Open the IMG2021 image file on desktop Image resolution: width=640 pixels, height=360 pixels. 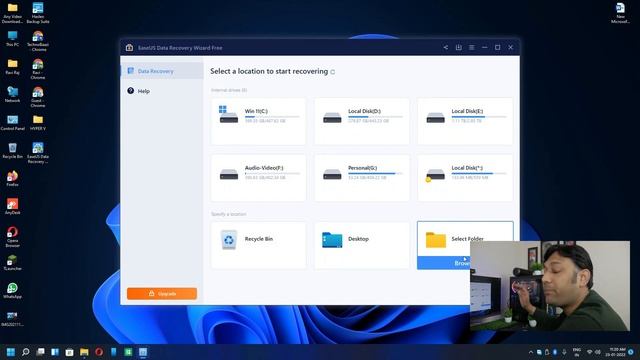pos(12,319)
